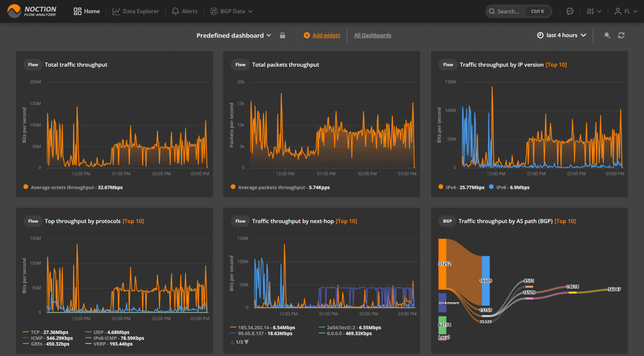The image size is (644, 356).
Task: Open the last 4 hours time range dropdown
Action: tap(562, 35)
